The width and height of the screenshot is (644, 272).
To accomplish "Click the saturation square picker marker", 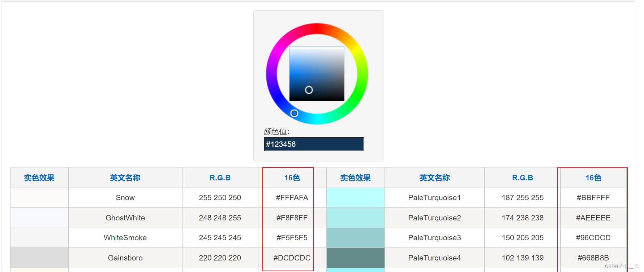I will (309, 90).
